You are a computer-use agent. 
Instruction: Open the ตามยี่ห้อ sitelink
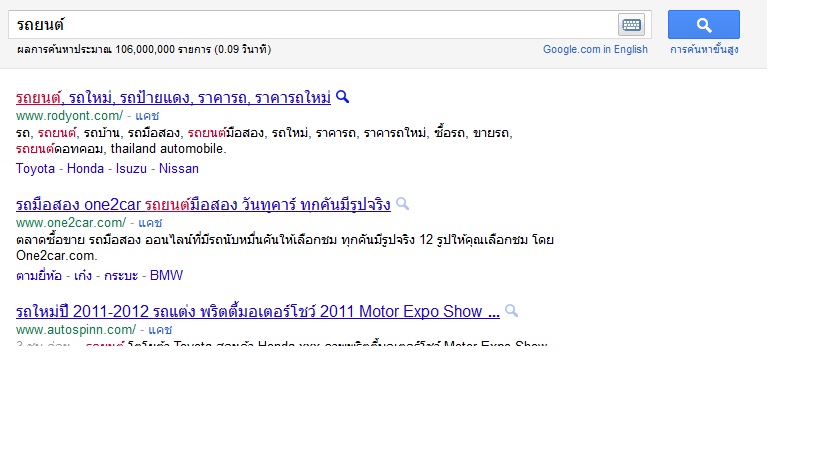tap(39, 276)
